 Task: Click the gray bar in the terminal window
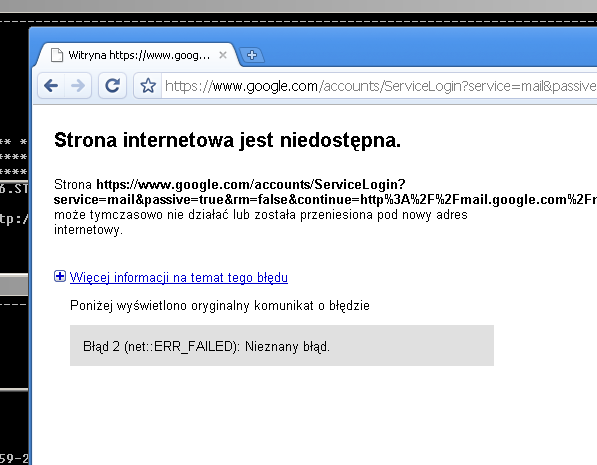14,284
